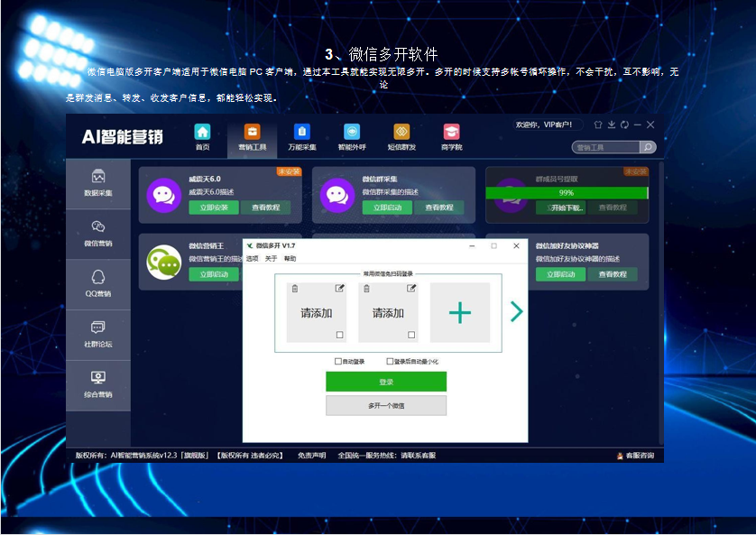Click 查看教程 for 微信群采集
The width and height of the screenshot is (756, 535).
[x=439, y=208]
